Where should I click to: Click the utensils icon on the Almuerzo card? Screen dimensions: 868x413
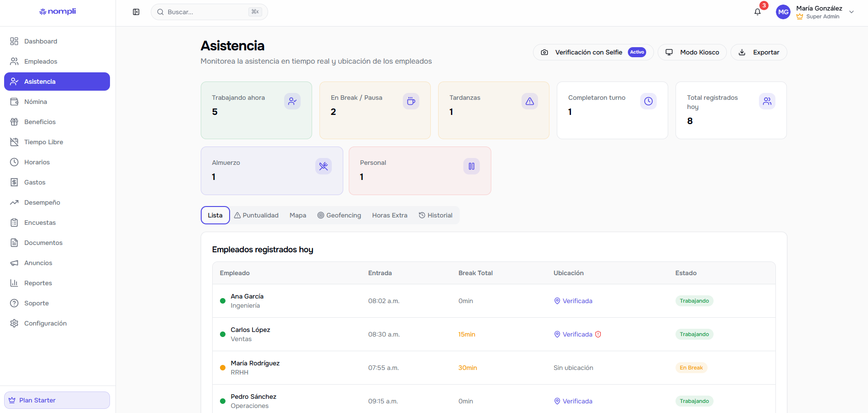click(x=324, y=166)
